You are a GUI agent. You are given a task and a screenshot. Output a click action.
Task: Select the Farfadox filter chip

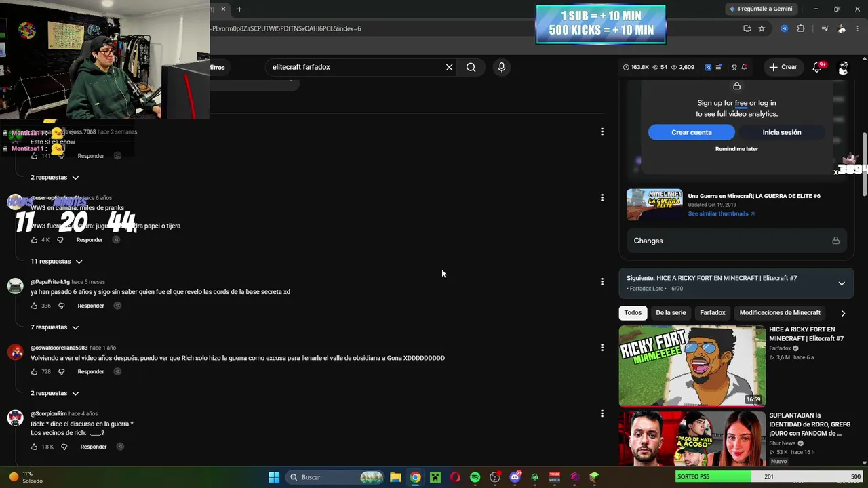(713, 312)
